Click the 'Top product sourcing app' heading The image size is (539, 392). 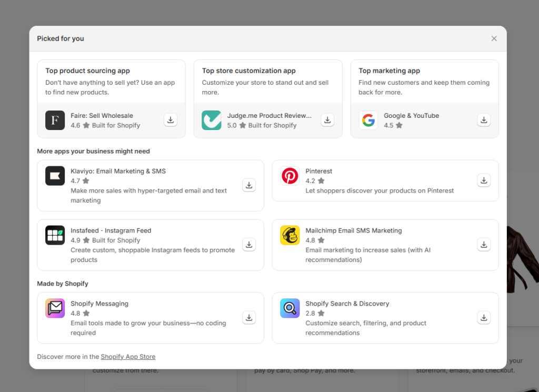tap(88, 71)
